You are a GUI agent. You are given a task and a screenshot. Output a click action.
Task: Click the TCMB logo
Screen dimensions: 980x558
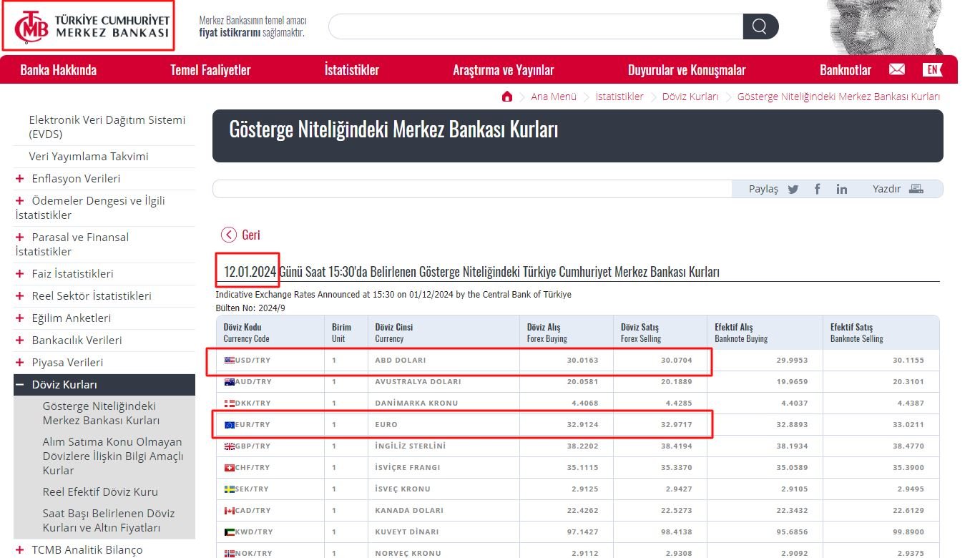pyautogui.click(x=89, y=26)
